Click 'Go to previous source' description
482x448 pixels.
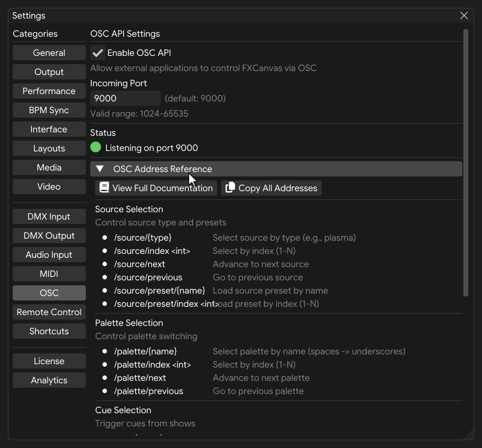coord(258,277)
